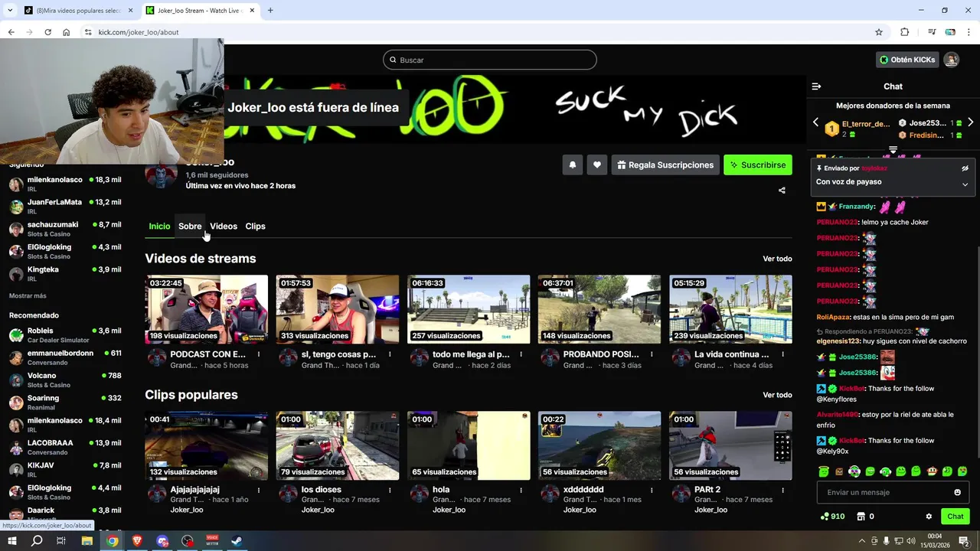This screenshot has width=980, height=551.
Task: Switch to the Sobre tab
Action: (x=190, y=226)
